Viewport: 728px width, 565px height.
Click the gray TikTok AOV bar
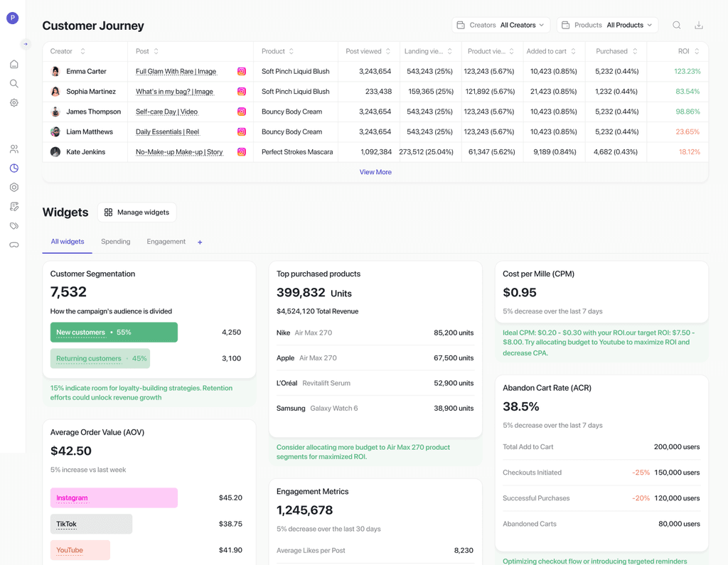91,524
